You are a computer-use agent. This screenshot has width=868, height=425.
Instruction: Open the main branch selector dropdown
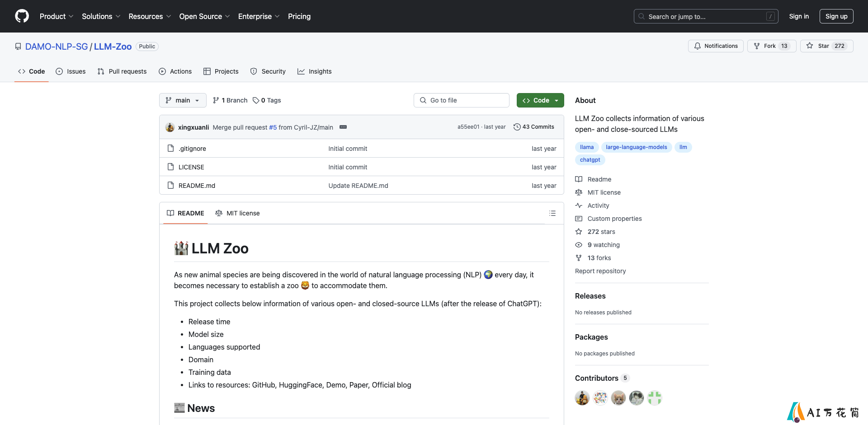(183, 100)
